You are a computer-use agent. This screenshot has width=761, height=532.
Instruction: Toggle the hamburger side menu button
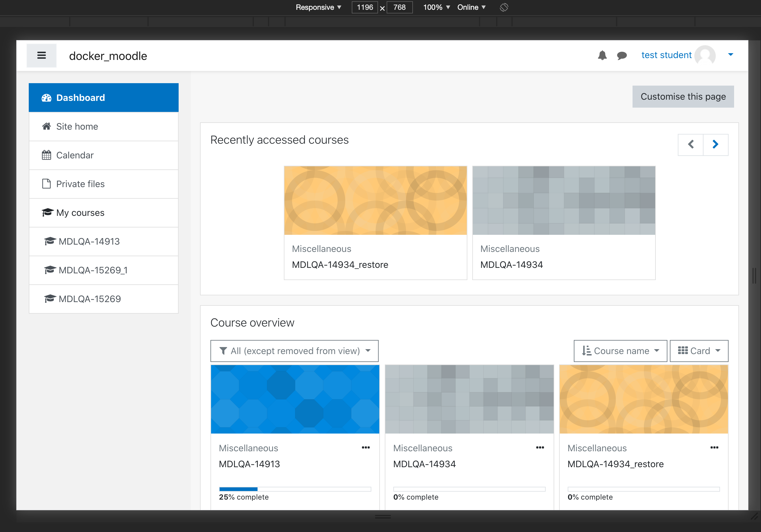pyautogui.click(x=41, y=56)
